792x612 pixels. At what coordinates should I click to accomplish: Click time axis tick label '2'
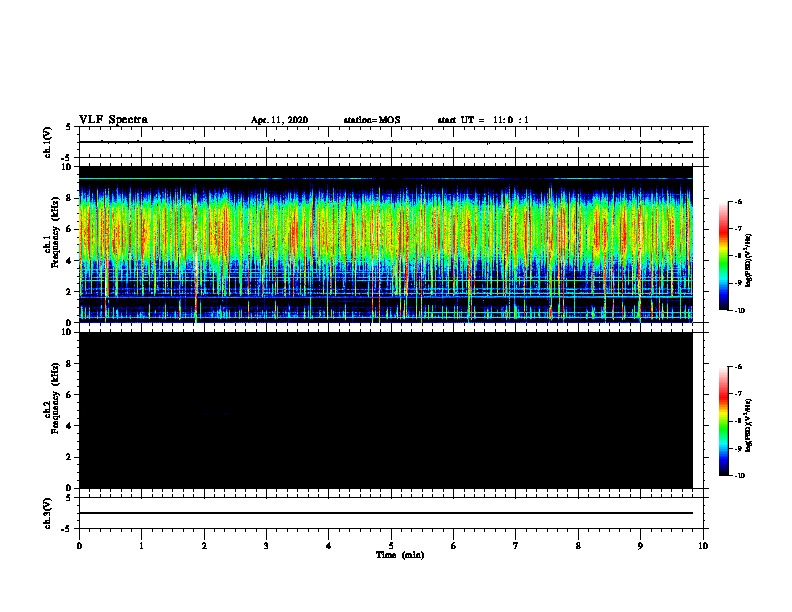pos(204,545)
